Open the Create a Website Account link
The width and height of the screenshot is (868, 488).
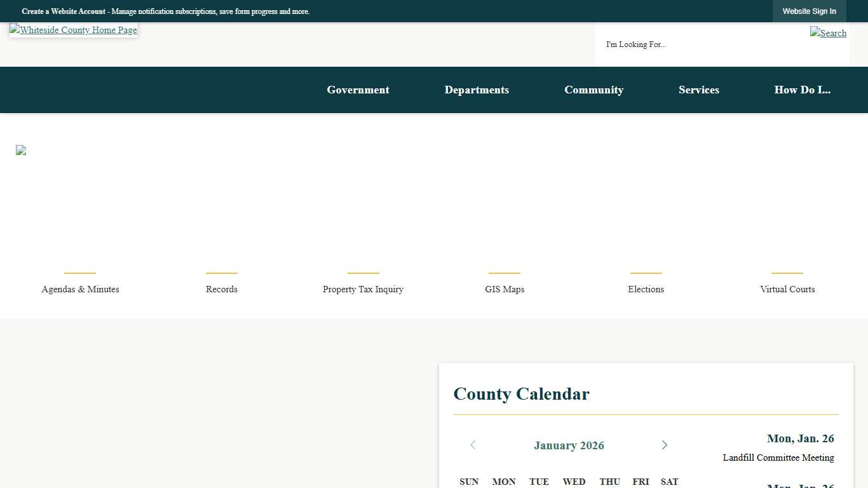pos(61,11)
